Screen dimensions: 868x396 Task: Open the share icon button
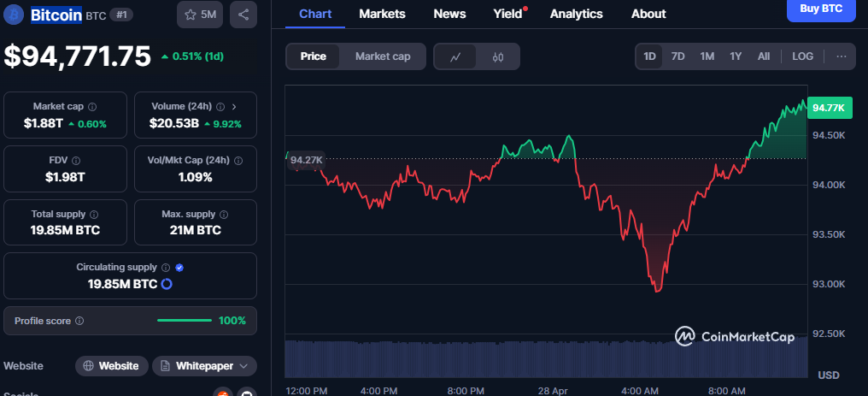pos(243,15)
